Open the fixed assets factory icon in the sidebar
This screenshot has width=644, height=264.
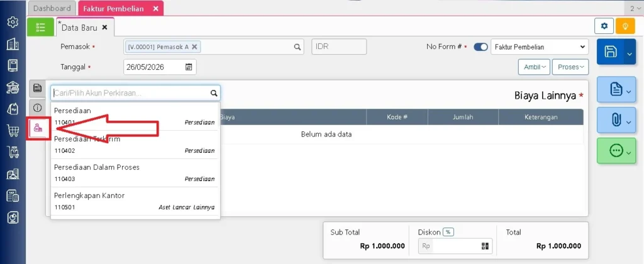coord(13,174)
